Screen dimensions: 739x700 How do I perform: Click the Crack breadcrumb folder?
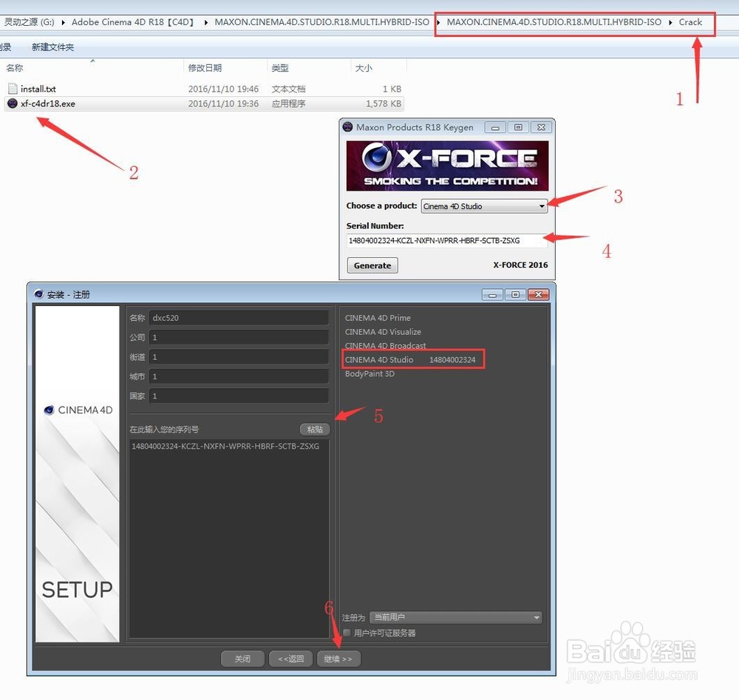coord(690,22)
